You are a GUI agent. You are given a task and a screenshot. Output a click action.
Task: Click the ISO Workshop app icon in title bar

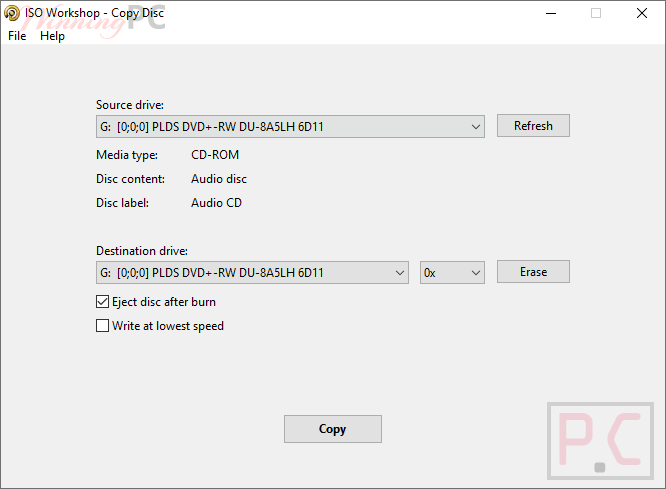pos(12,13)
